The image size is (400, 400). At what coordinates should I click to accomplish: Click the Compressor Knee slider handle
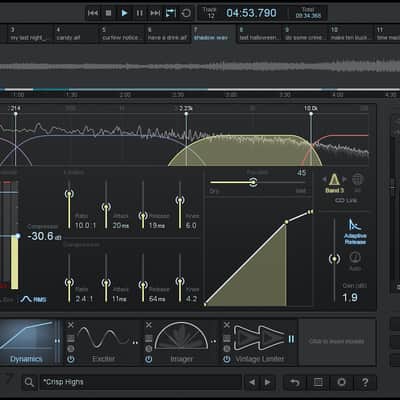180,281
